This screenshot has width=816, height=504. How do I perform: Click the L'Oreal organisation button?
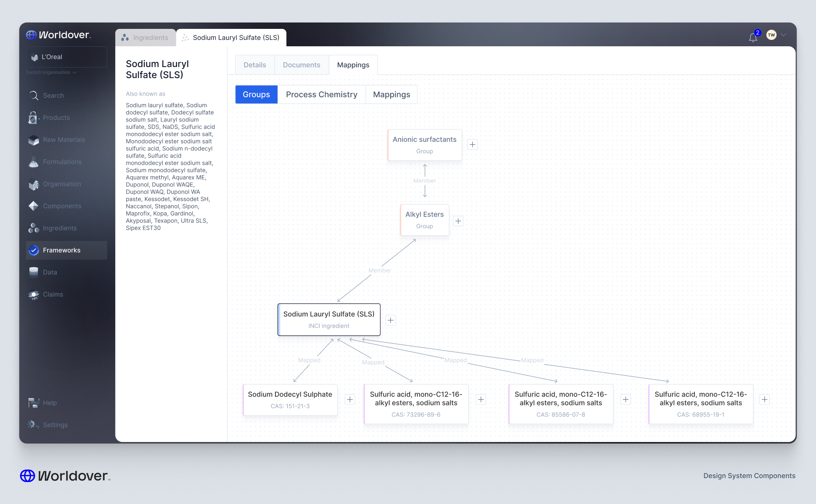tap(66, 57)
